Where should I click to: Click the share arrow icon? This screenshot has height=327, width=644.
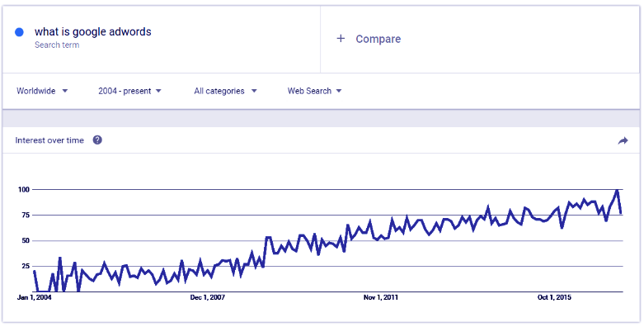(623, 141)
